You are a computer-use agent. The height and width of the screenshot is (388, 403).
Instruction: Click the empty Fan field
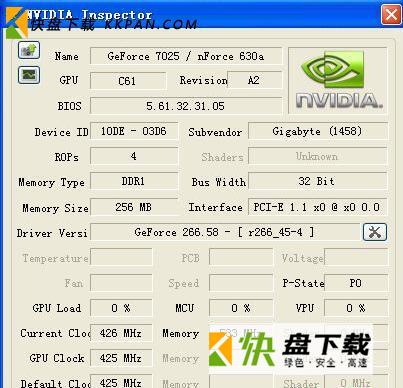pos(121,283)
